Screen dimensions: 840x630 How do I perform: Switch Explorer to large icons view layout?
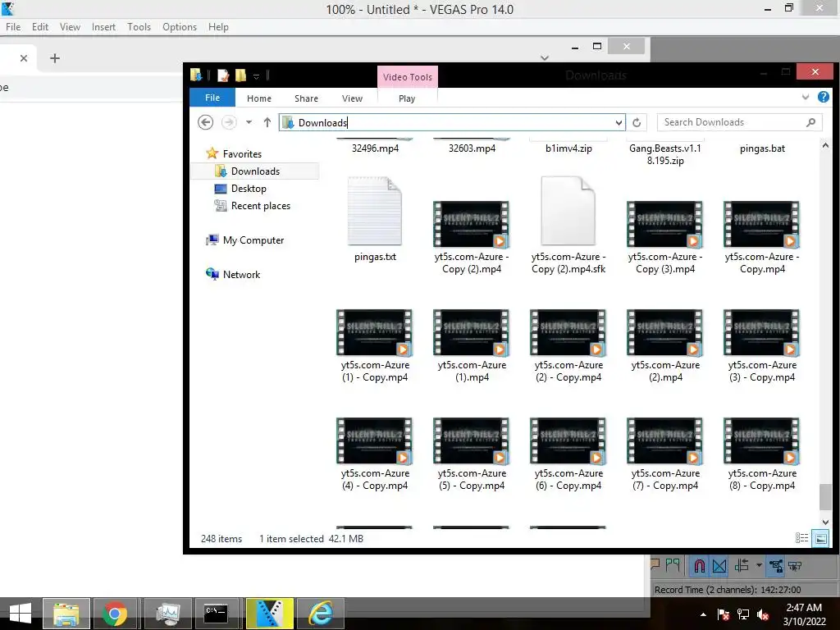[x=820, y=538]
